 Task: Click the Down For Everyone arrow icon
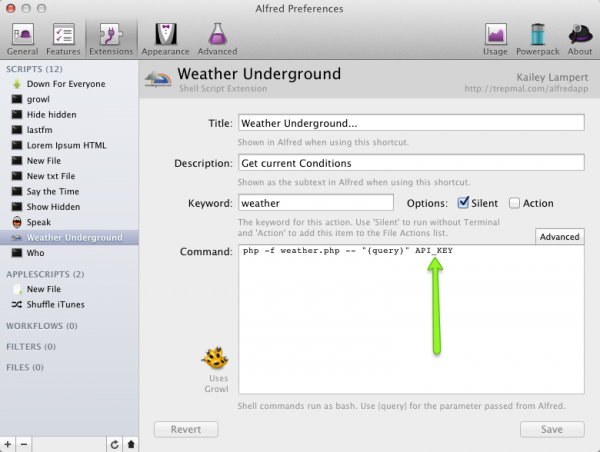pos(17,84)
